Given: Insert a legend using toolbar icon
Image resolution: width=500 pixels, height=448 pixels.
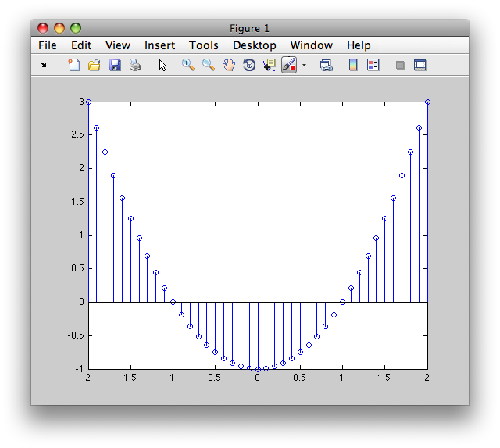Looking at the screenshot, I should point(373,65).
